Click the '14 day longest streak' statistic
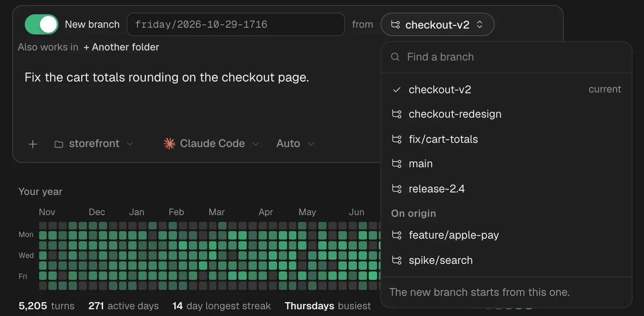Image resolution: width=644 pixels, height=316 pixels. pyautogui.click(x=222, y=306)
